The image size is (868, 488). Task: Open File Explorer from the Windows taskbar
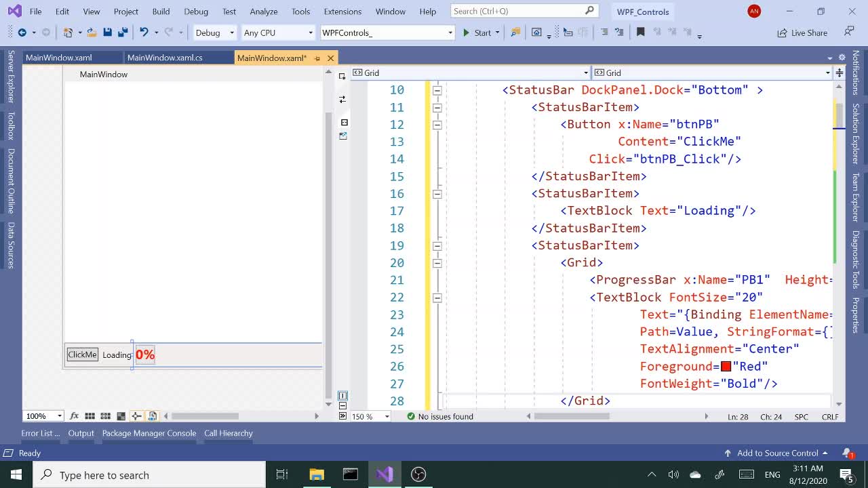(x=317, y=474)
